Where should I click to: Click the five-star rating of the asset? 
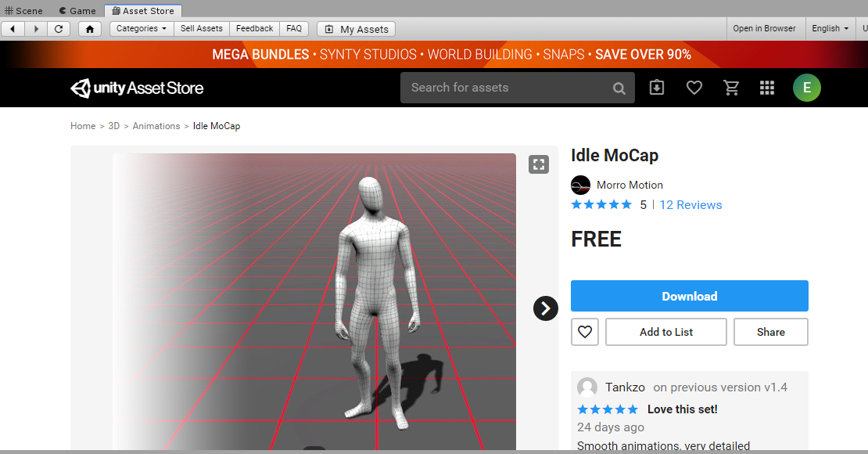pyautogui.click(x=601, y=205)
